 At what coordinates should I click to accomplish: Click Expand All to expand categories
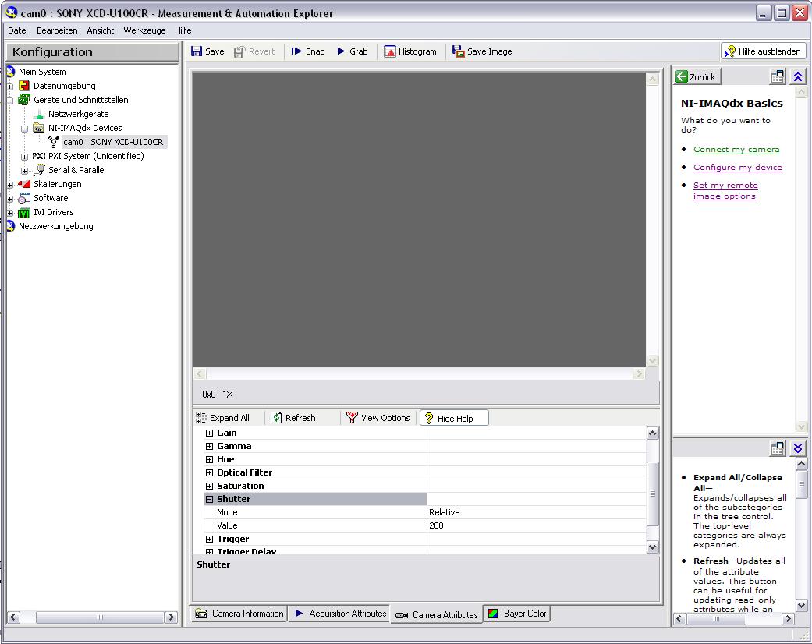[223, 418]
